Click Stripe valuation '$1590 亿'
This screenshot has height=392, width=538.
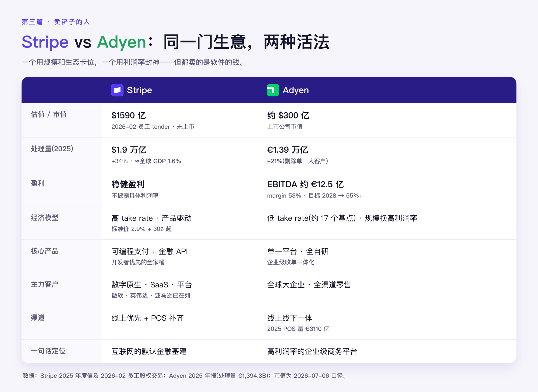129,115
